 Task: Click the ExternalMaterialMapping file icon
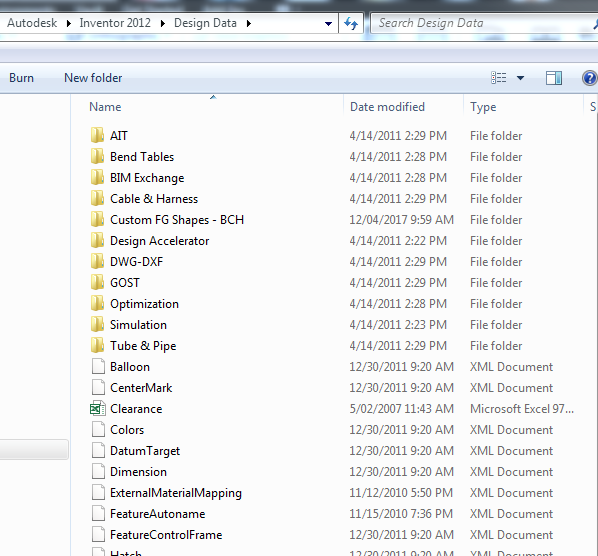[98, 492]
